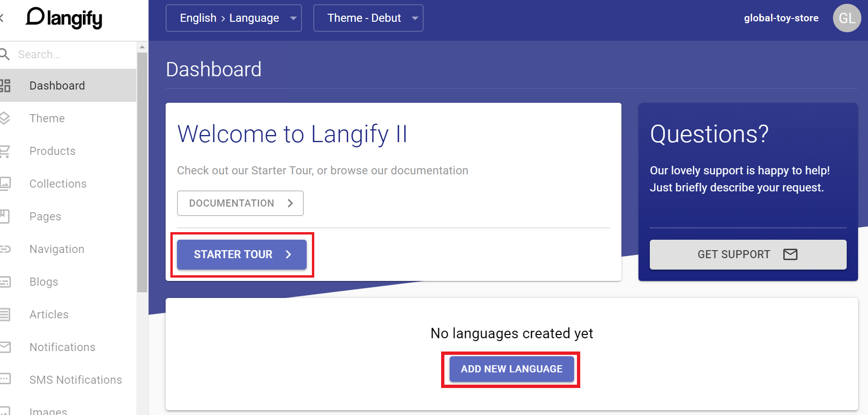This screenshot has height=415, width=868.
Task: Start the STARTER TOUR
Action: (x=242, y=254)
